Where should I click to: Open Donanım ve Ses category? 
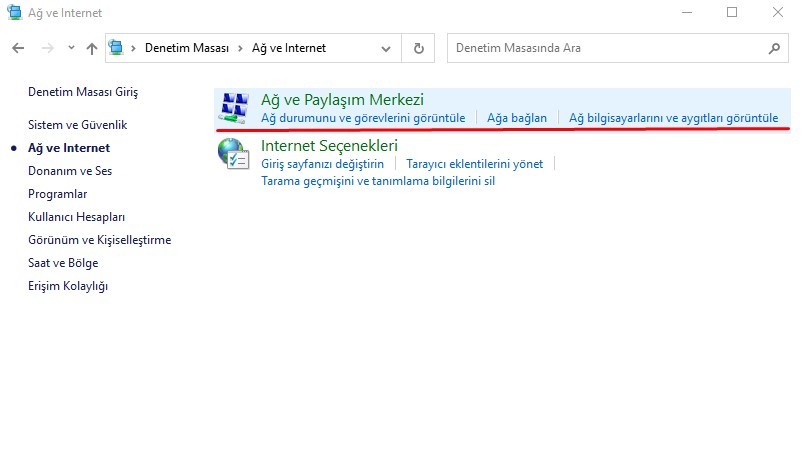pos(70,171)
